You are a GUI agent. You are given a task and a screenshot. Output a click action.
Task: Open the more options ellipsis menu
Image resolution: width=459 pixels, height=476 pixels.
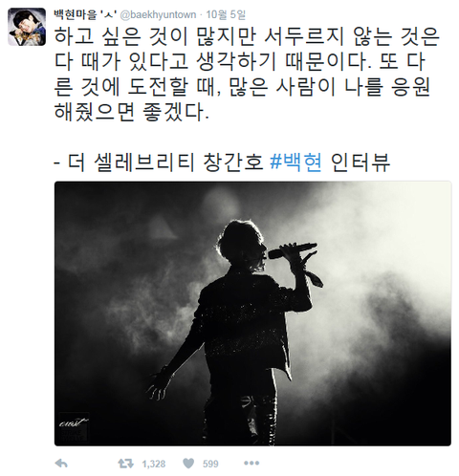[251, 463]
